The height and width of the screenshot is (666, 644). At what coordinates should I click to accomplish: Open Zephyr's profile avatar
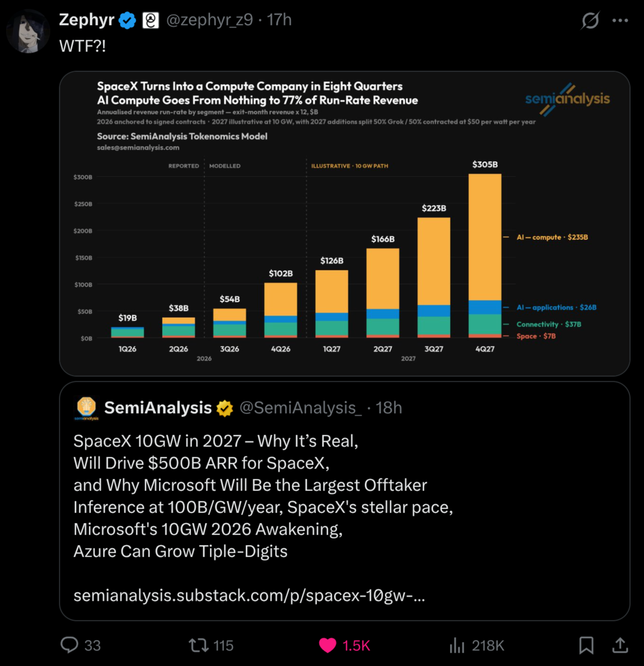[x=27, y=31]
